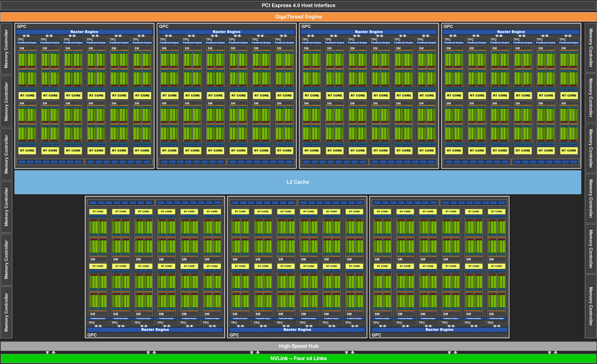Select the last lower RT CORE in top-right GPC
This screenshot has width=597, height=364.
569,150
